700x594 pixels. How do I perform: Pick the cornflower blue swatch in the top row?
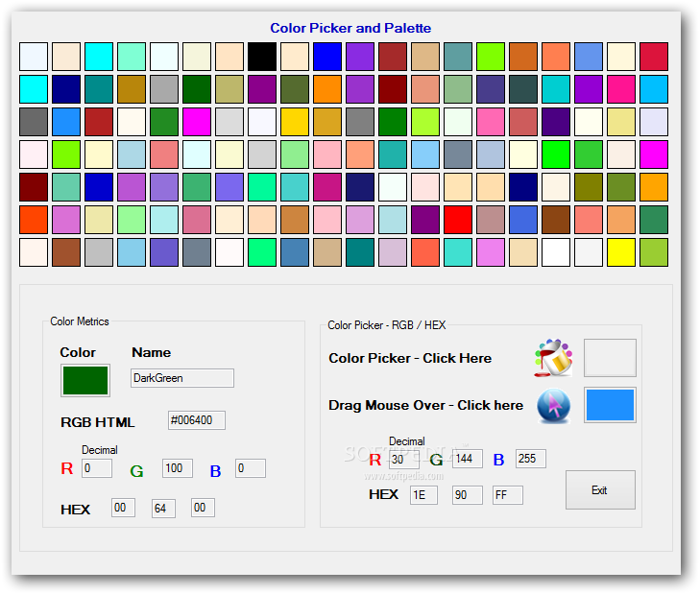click(x=589, y=57)
